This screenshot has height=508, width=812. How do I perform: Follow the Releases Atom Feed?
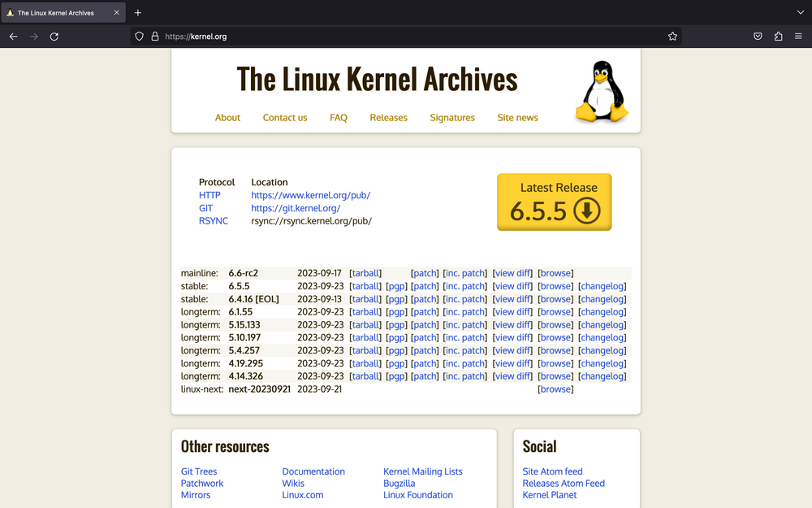tap(564, 482)
